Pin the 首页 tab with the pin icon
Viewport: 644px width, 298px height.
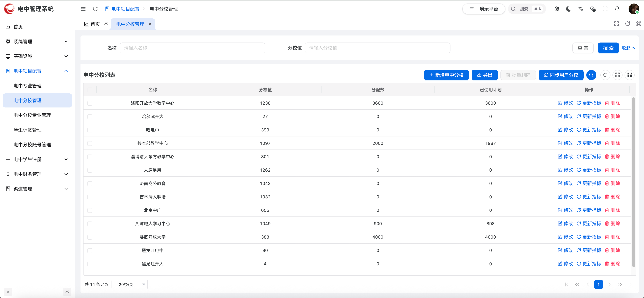coord(106,24)
